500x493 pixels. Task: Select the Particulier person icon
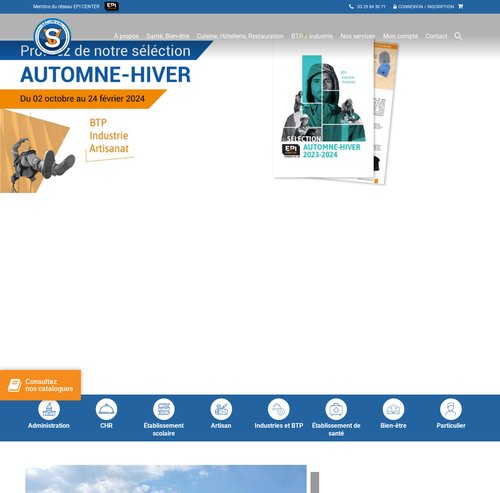point(451,409)
